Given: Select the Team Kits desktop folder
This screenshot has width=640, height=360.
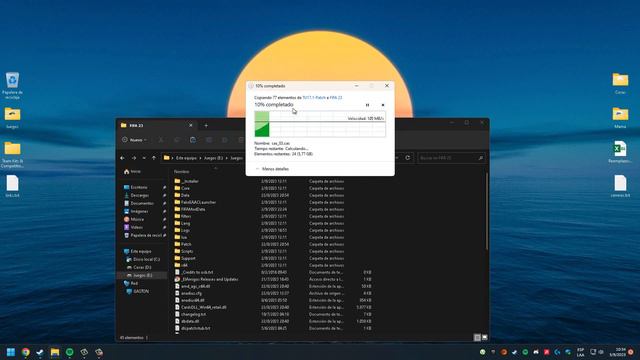Looking at the screenshot, I should [12, 155].
